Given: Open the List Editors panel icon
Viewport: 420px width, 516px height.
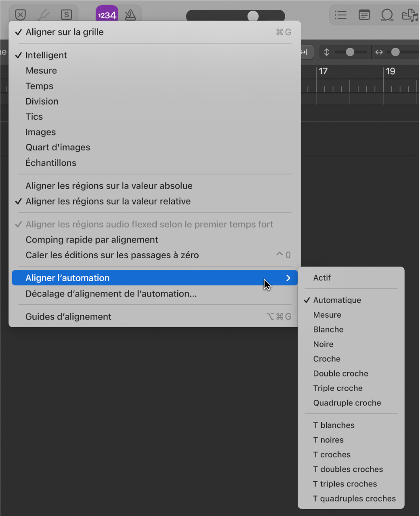Looking at the screenshot, I should (340, 15).
